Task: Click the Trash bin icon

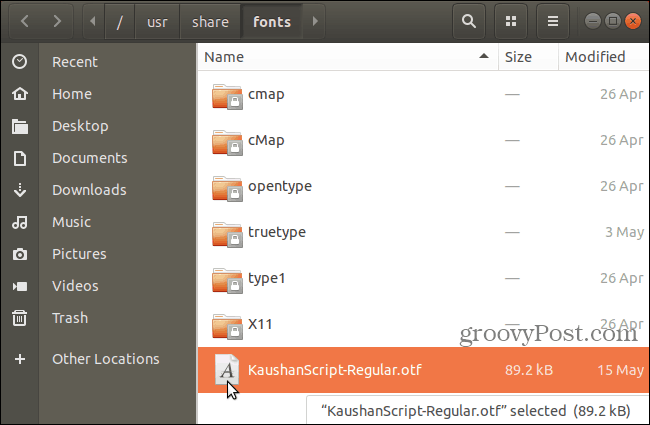Action: tap(19, 318)
